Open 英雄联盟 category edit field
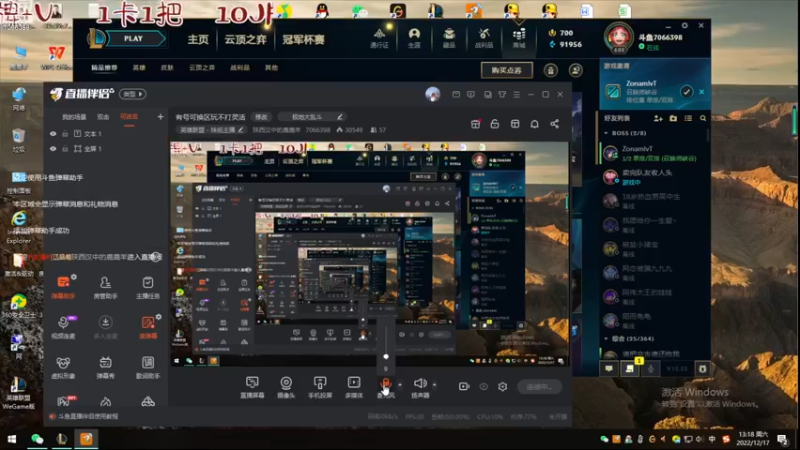Image resolution: width=800 pixels, height=450 pixels. [x=212, y=130]
